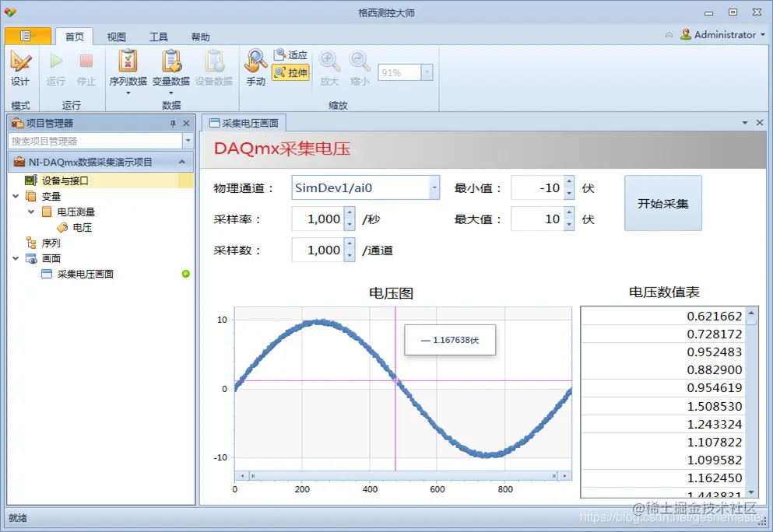Decrease the 采样率 value
The width and height of the screenshot is (773, 532).
pos(350,225)
